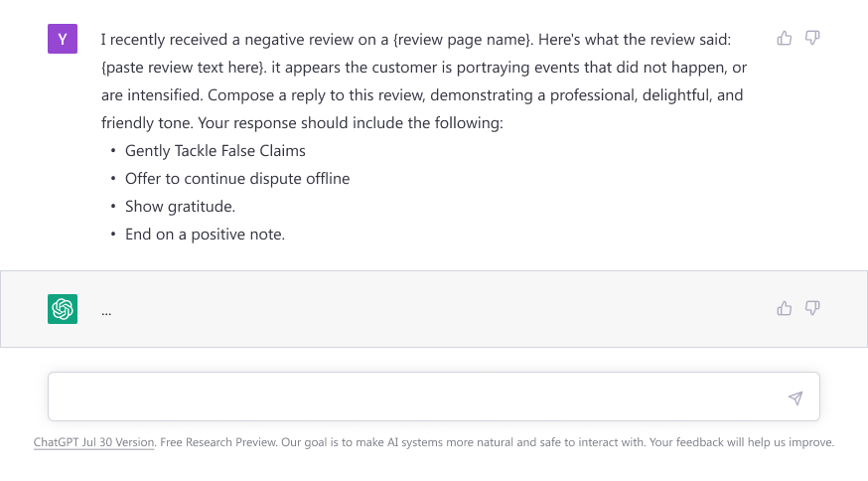Screen dimensions: 868x481
Task: Click thumbs down on the user prompt
Action: click(x=812, y=38)
